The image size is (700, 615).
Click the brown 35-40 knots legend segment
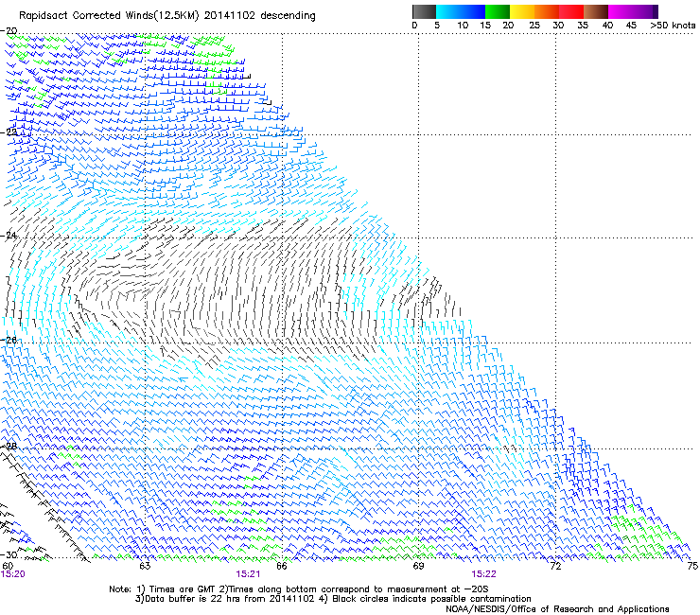596,11
